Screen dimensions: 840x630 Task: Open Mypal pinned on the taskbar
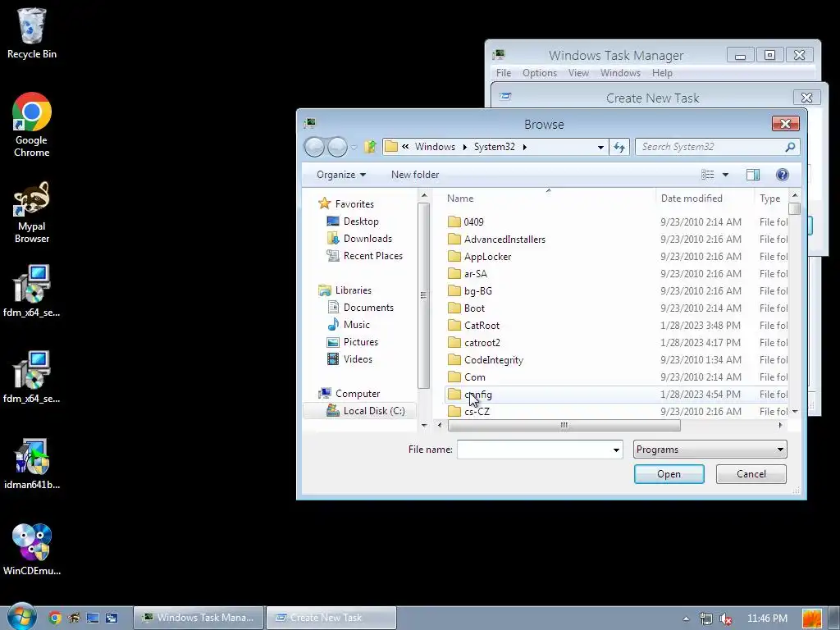click(73, 618)
